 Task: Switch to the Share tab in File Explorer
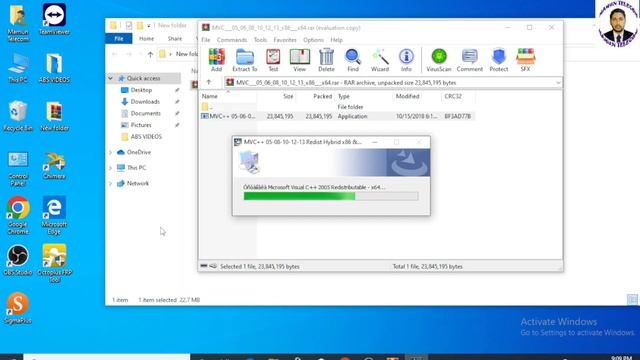(x=175, y=39)
